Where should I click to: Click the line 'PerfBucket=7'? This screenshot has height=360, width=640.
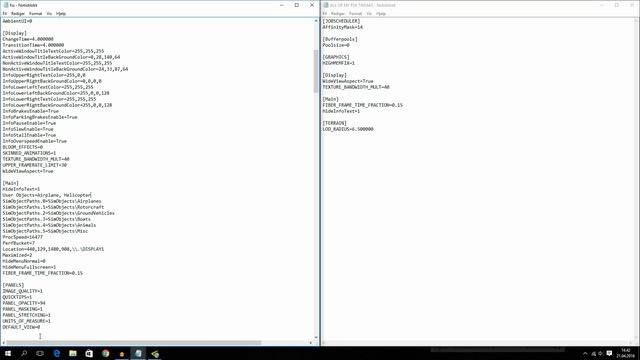[x=19, y=243]
